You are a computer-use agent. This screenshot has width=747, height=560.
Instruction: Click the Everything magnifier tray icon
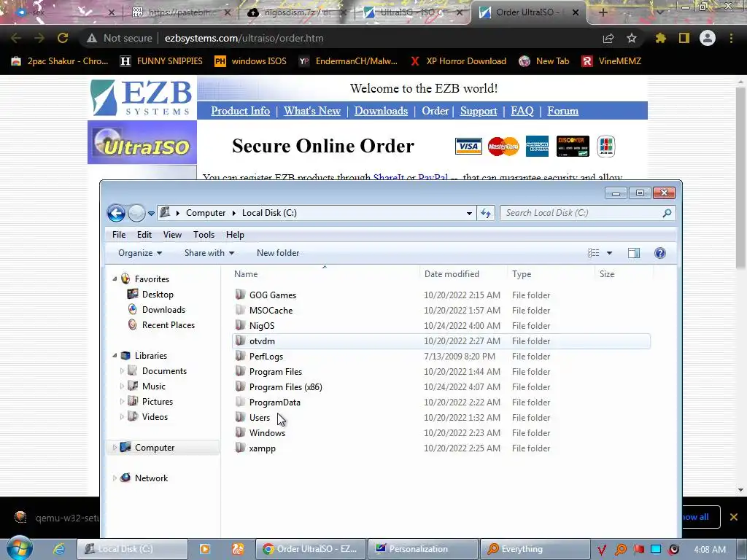coord(620,550)
